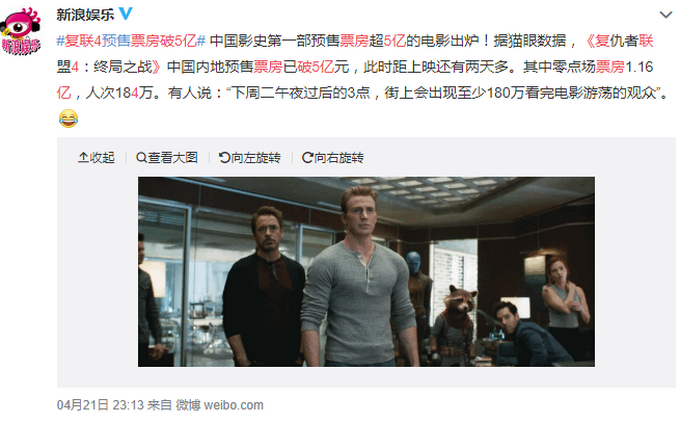This screenshot has height=423, width=680.
Task: Click the laughing-crying emoji in the post
Action: click(x=68, y=118)
